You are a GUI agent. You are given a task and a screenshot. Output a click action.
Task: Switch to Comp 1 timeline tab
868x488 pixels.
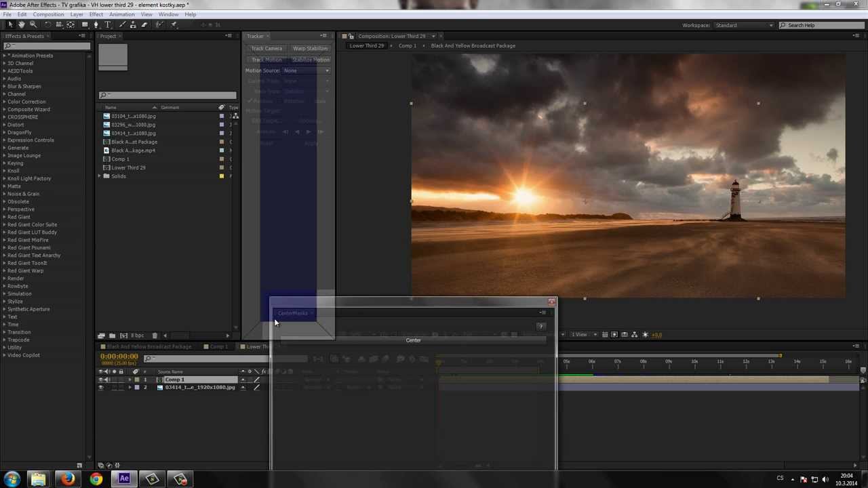218,346
